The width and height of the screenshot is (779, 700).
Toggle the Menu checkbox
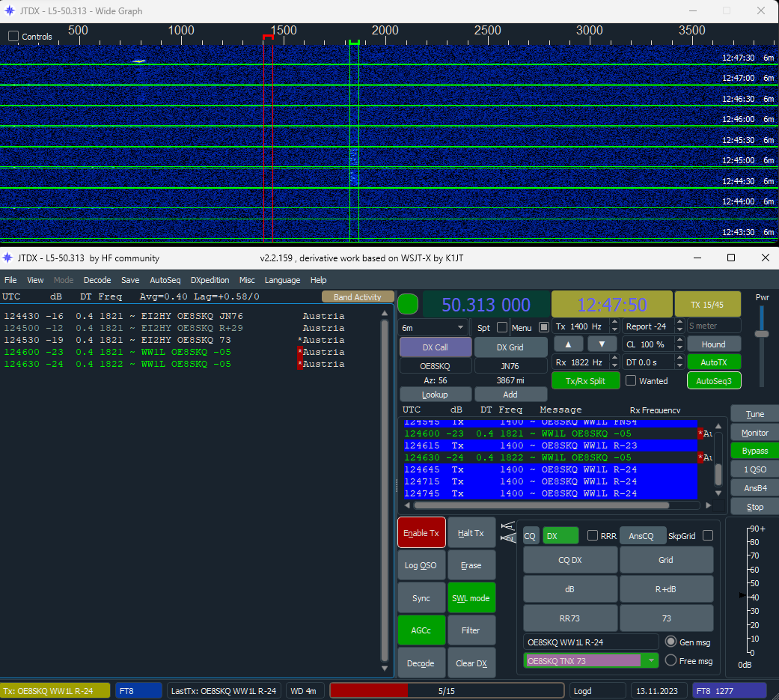click(543, 328)
